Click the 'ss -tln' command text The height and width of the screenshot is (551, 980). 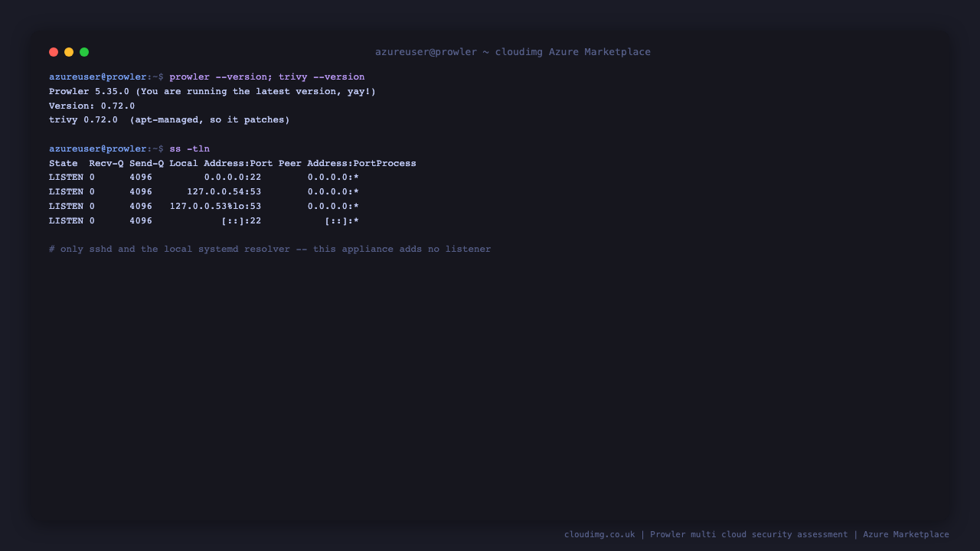point(190,149)
